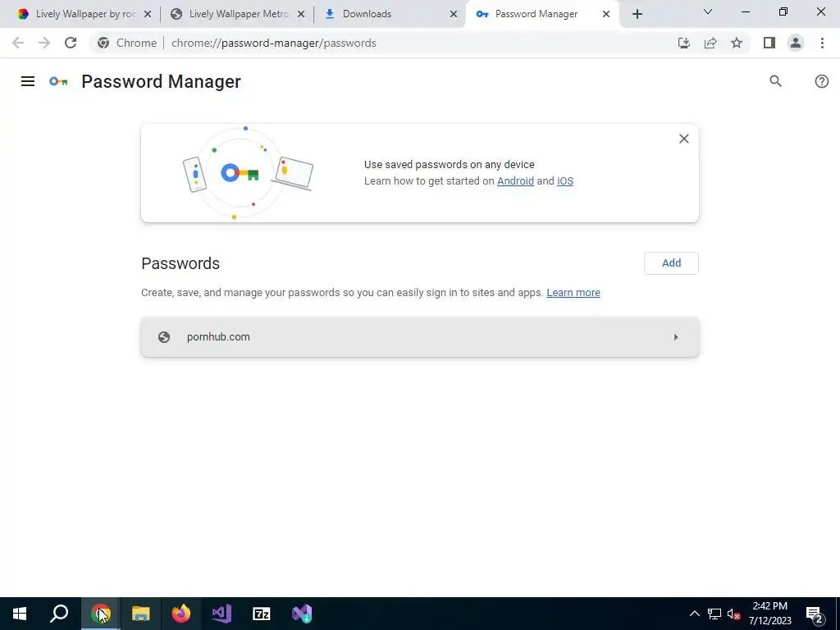Open the Password Manager hamburger menu
The image size is (840, 630).
point(28,81)
